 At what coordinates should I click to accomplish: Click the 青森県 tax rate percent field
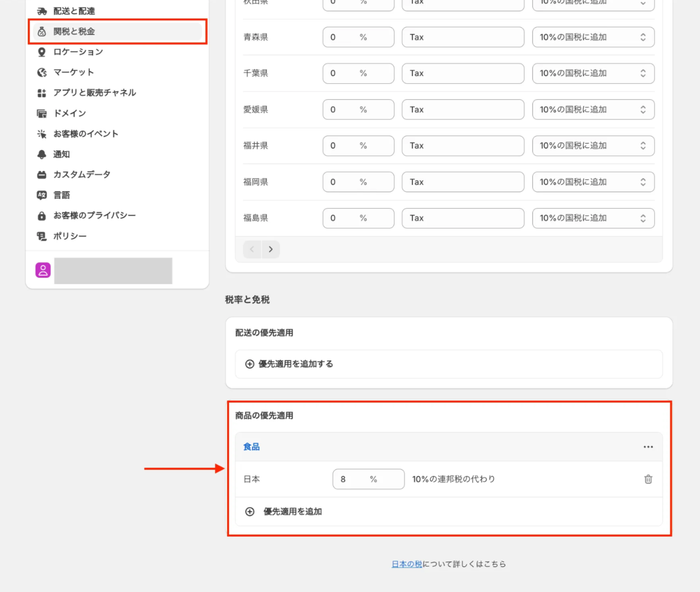pyautogui.click(x=358, y=37)
